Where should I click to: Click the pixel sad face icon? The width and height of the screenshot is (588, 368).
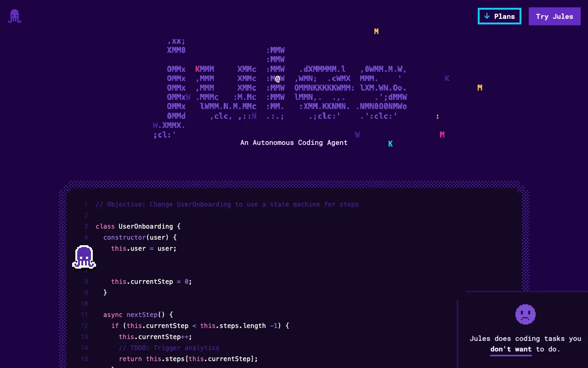click(526, 314)
